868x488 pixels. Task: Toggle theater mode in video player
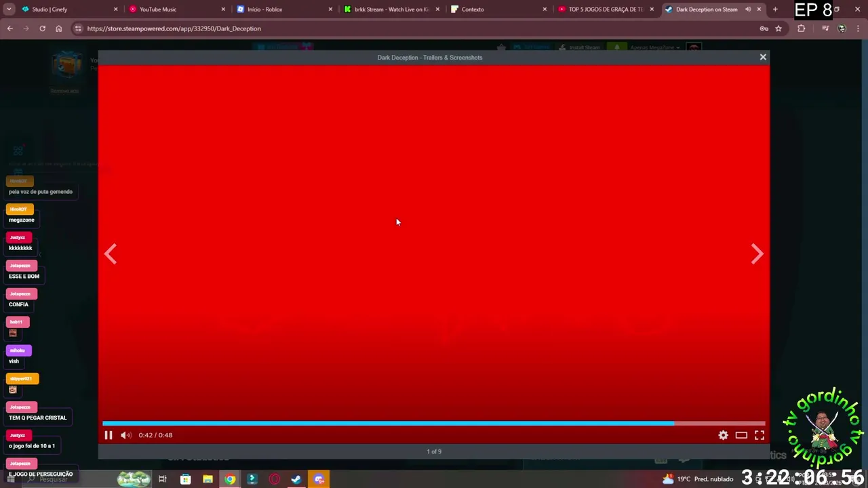click(741, 435)
